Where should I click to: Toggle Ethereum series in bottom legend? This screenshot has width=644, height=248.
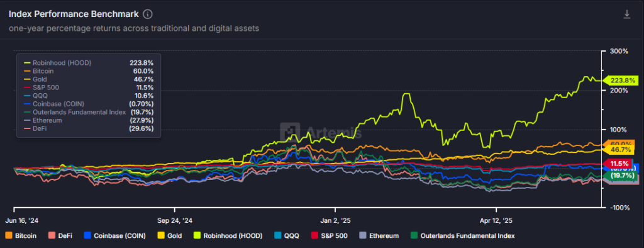[x=379, y=235]
